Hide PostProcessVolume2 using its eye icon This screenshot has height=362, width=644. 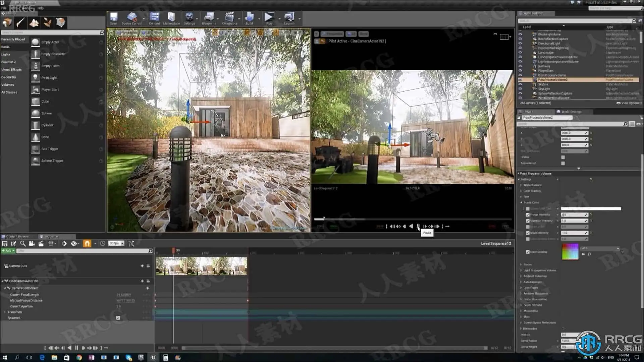520,80
